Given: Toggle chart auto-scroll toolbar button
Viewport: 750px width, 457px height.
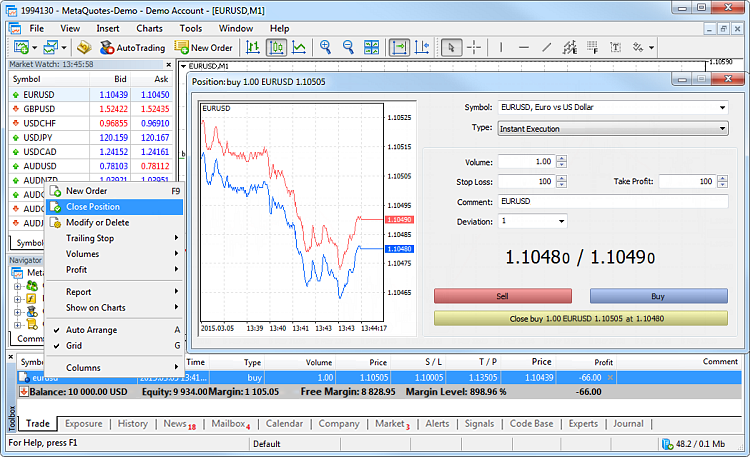Looking at the screenshot, I should tap(399, 47).
